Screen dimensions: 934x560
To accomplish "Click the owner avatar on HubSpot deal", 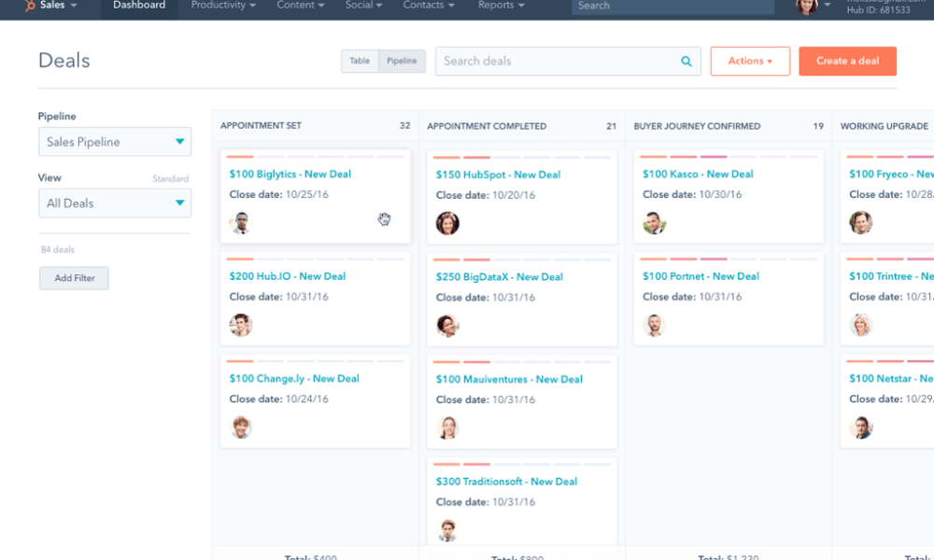I will tap(447, 223).
